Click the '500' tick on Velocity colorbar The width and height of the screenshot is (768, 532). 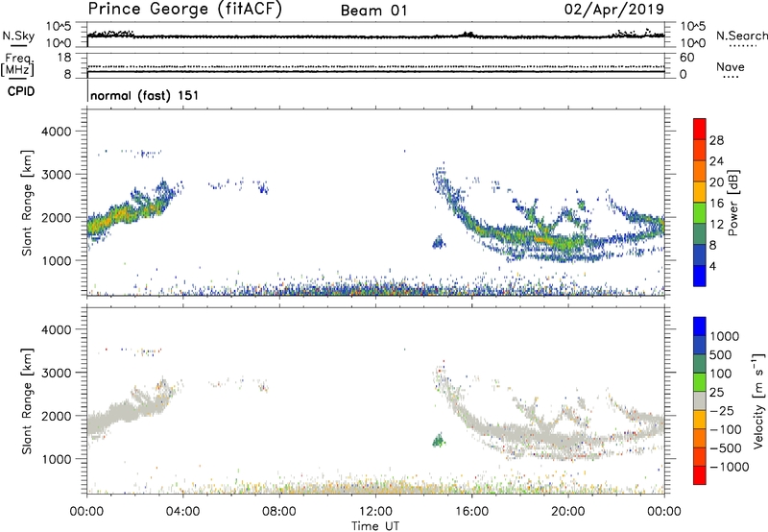coord(721,354)
